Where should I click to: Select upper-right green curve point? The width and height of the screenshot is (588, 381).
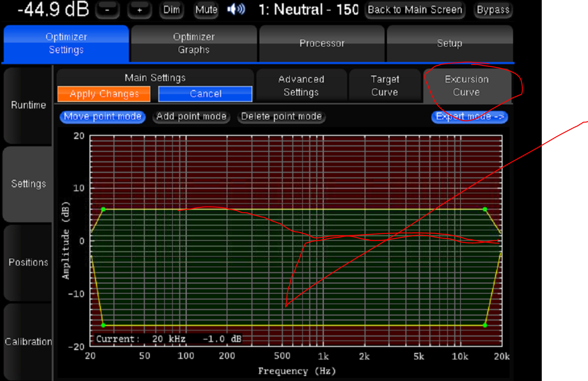click(485, 209)
